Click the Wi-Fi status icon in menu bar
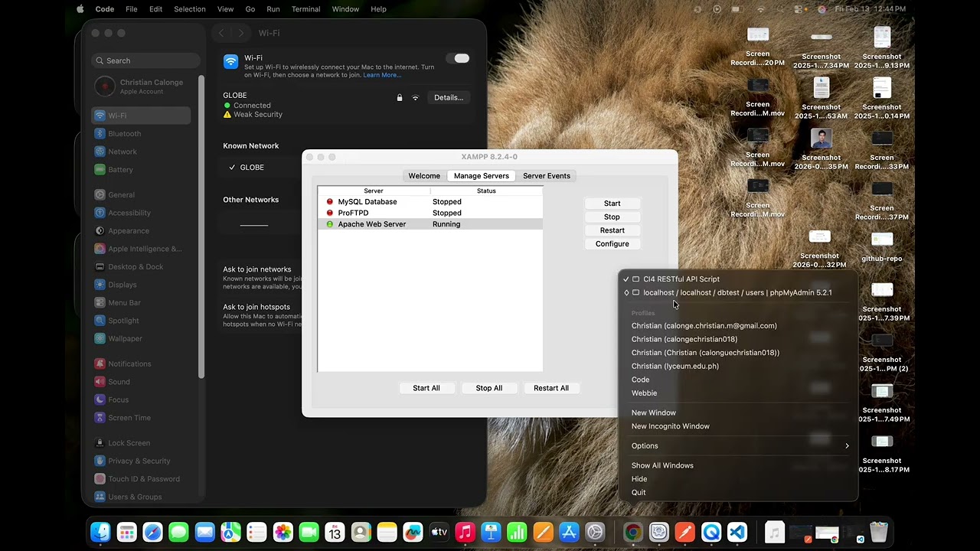Screen dimensions: 980x551 (x=760, y=9)
